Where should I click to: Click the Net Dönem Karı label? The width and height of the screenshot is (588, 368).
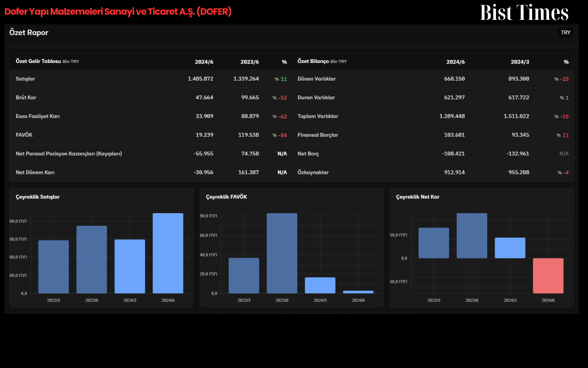pos(35,173)
